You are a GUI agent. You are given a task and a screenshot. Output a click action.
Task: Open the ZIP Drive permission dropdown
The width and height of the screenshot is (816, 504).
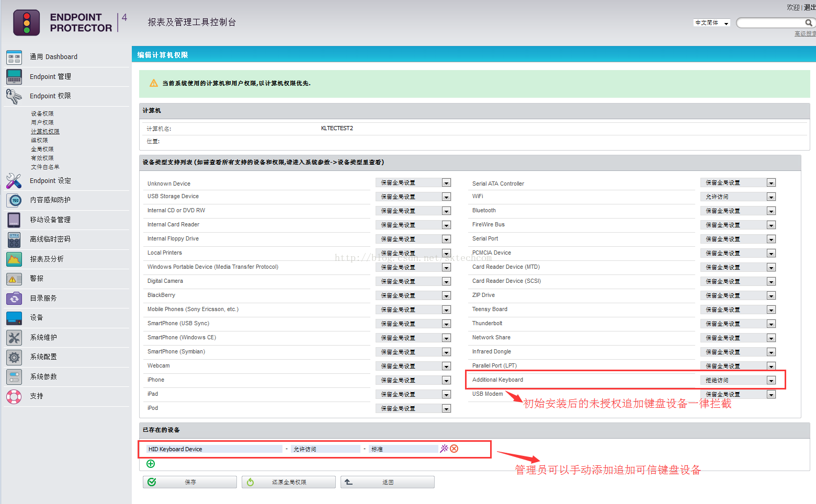click(738, 295)
